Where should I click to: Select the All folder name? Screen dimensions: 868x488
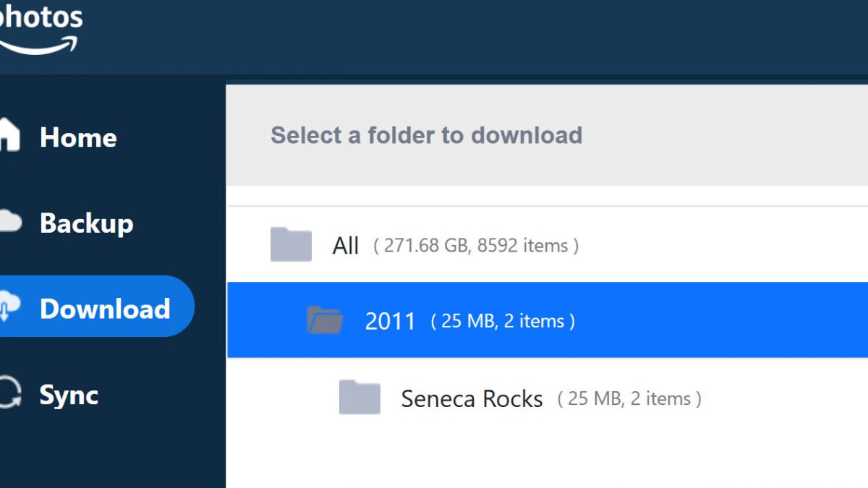[x=346, y=246]
